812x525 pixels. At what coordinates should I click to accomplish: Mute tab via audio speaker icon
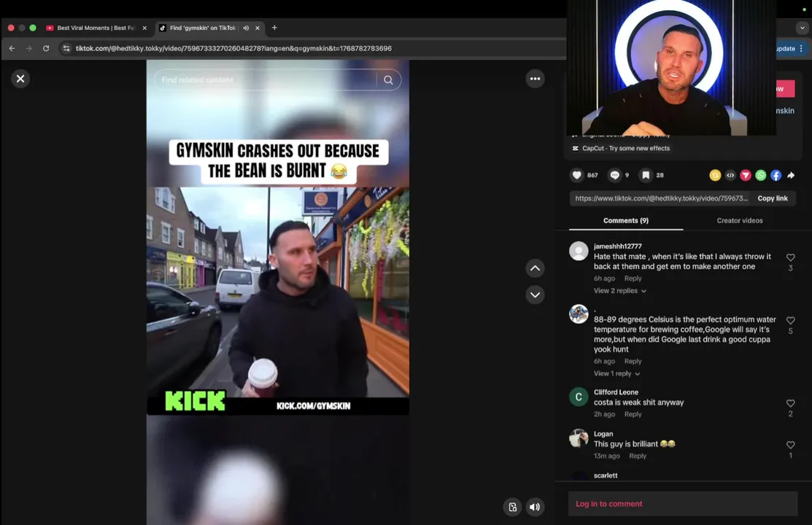(246, 28)
